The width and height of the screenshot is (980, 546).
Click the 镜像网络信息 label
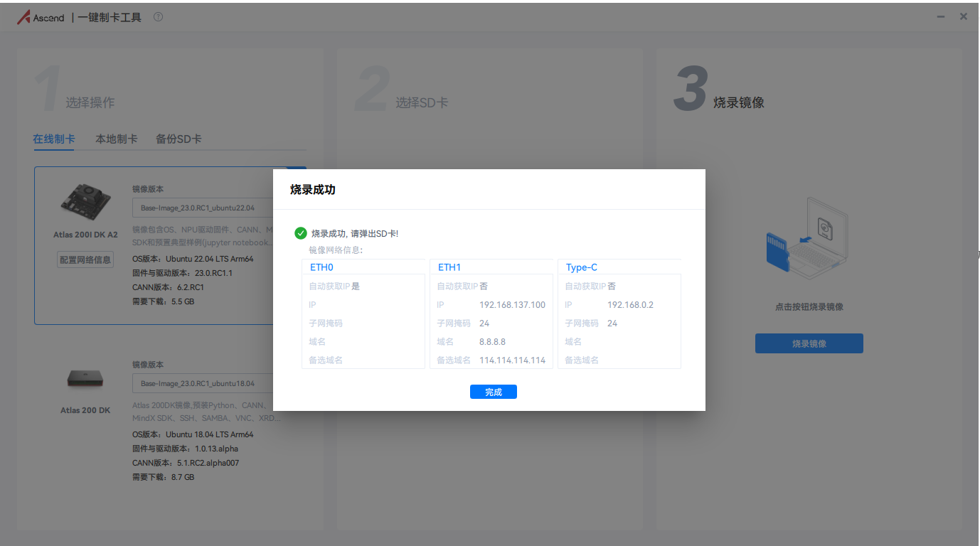(336, 250)
